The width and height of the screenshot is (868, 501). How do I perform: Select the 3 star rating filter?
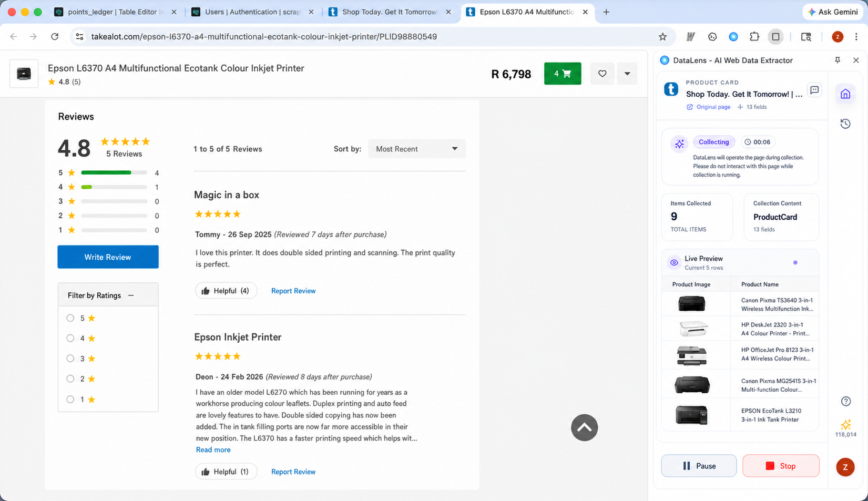pyautogui.click(x=70, y=359)
